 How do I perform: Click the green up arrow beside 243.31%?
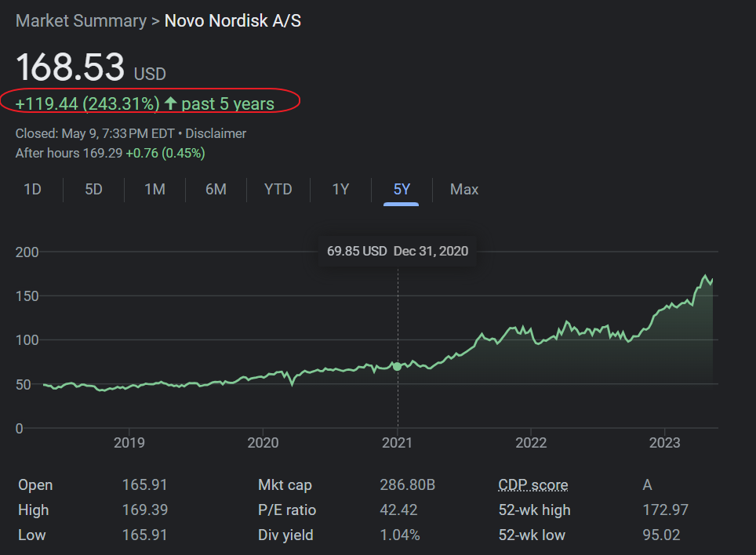pos(171,103)
